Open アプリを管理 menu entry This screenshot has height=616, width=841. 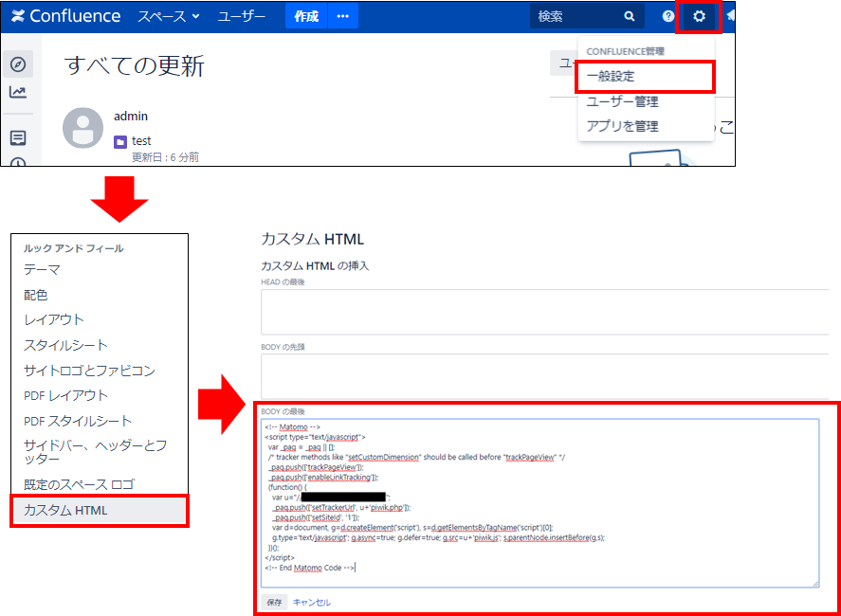click(621, 126)
